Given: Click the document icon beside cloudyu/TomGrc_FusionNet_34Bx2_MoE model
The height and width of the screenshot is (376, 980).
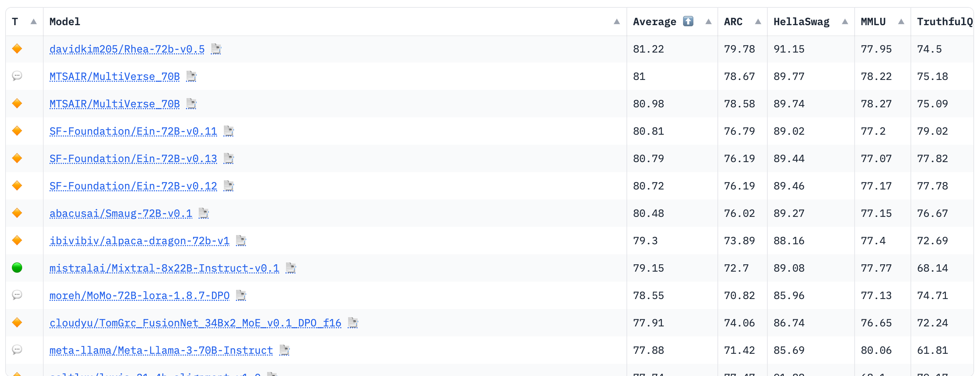Looking at the screenshot, I should coord(353,323).
